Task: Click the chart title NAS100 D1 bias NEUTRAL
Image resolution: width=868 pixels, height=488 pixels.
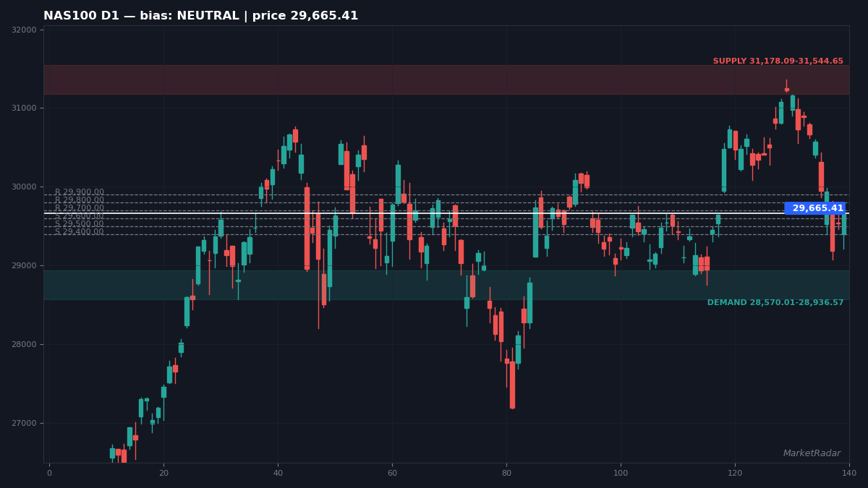Action: 200,16
